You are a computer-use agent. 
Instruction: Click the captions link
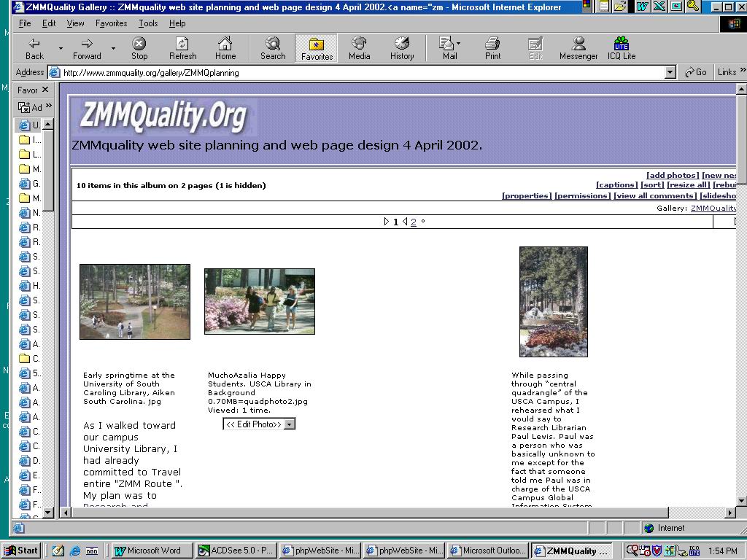click(x=616, y=184)
